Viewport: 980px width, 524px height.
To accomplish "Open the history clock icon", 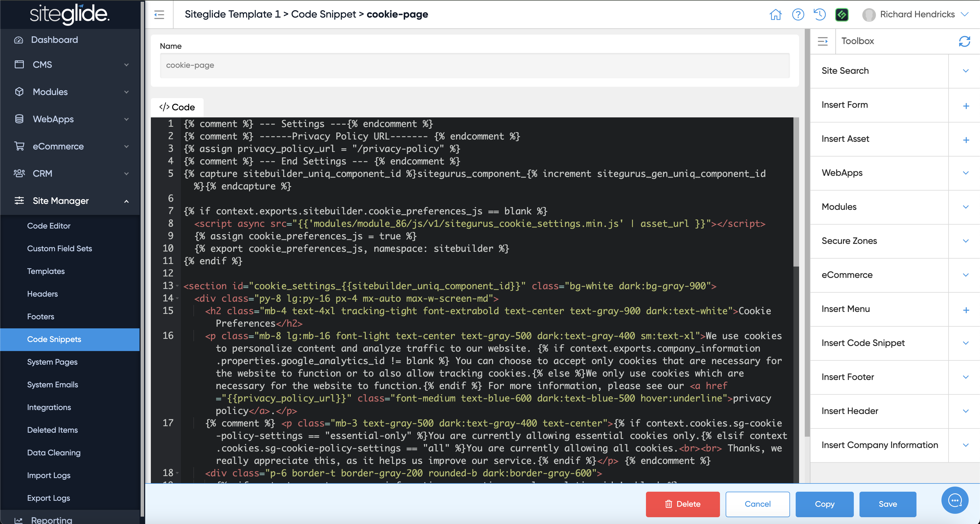I will click(x=820, y=14).
